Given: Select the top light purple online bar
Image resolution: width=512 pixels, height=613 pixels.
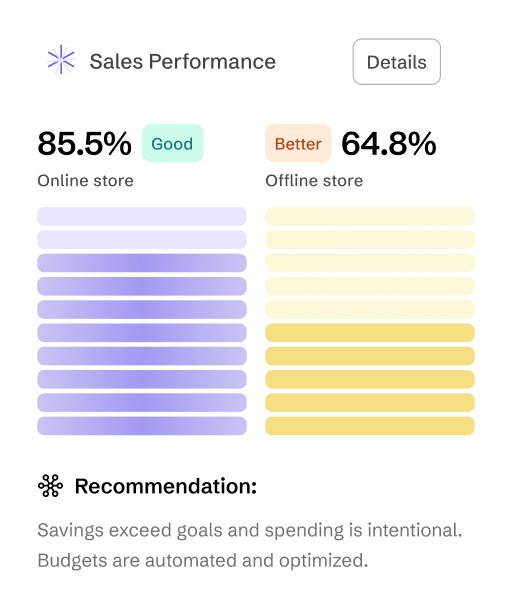Looking at the screenshot, I should click(x=142, y=217).
